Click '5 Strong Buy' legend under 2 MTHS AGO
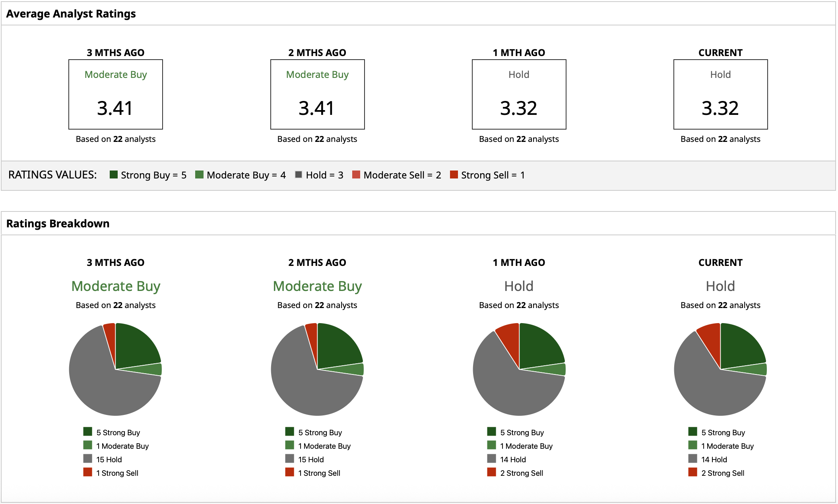The image size is (838, 504). click(x=320, y=432)
